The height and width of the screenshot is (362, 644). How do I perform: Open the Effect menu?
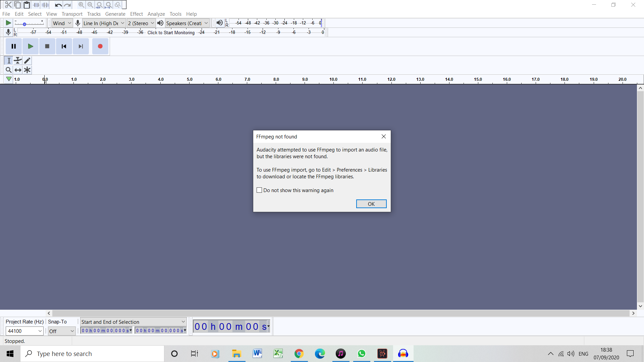(137, 14)
